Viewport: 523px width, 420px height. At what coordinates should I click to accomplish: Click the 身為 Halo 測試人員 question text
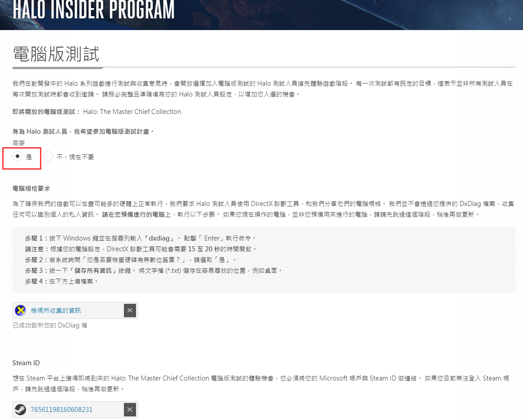pos(84,131)
